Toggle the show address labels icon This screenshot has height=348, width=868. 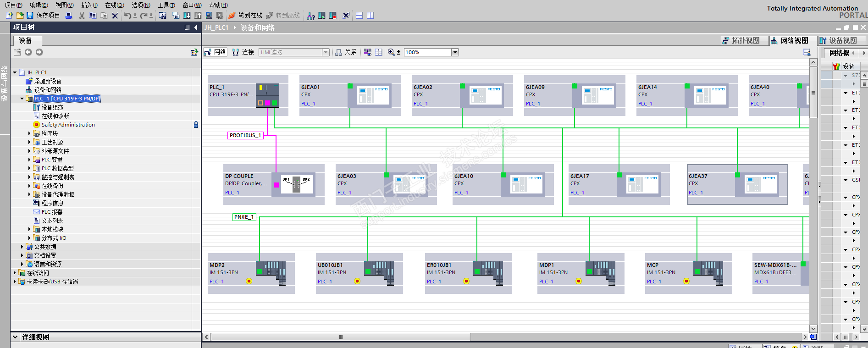(x=368, y=52)
